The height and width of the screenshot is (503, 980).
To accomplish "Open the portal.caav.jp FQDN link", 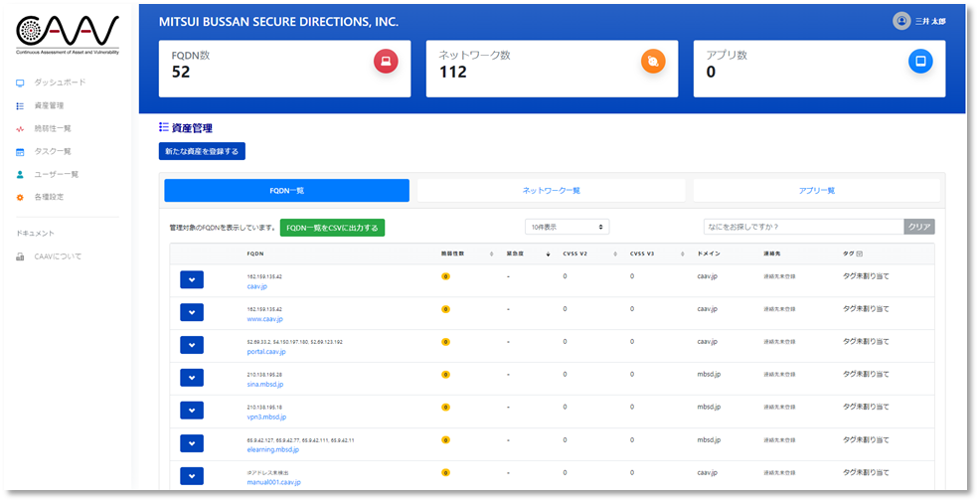I will pos(266,352).
